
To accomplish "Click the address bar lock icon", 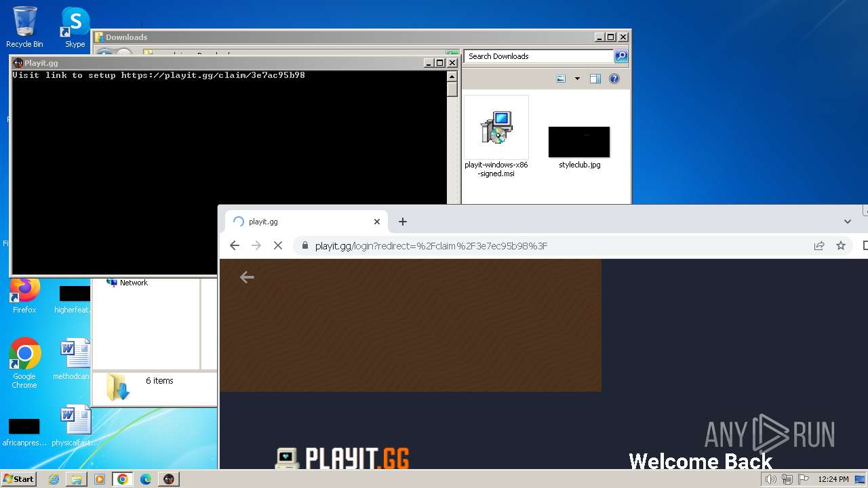I will tap(305, 245).
